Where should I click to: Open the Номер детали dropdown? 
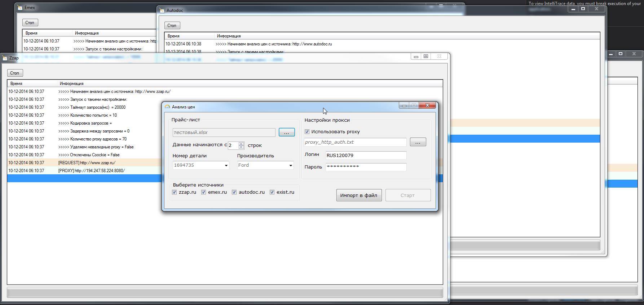pos(226,165)
